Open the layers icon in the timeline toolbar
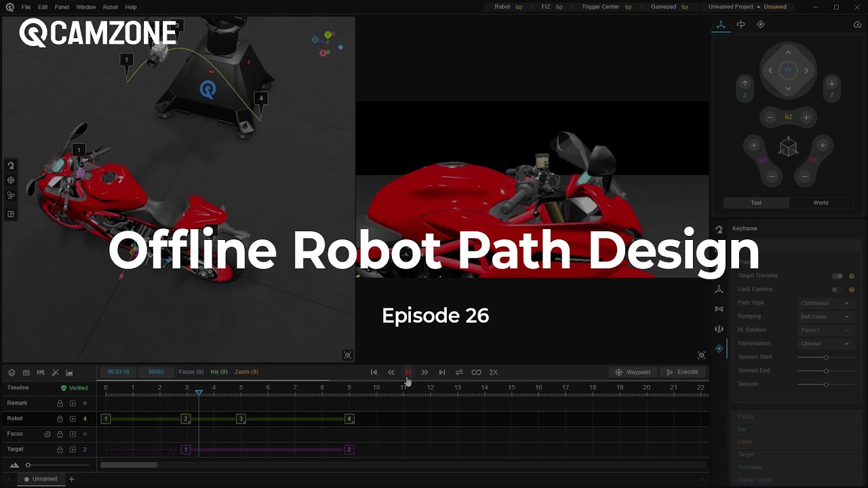 point(12,373)
